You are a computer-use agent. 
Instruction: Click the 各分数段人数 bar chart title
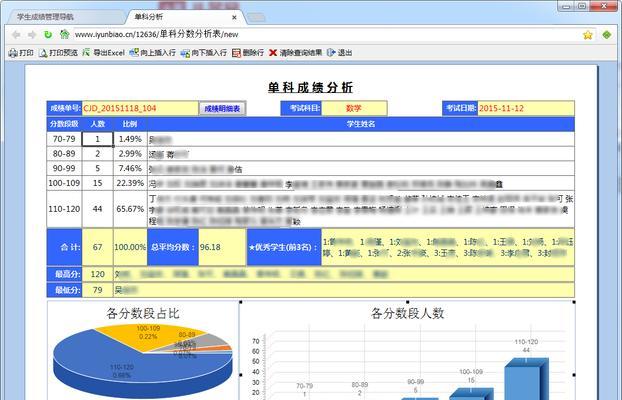(407, 313)
